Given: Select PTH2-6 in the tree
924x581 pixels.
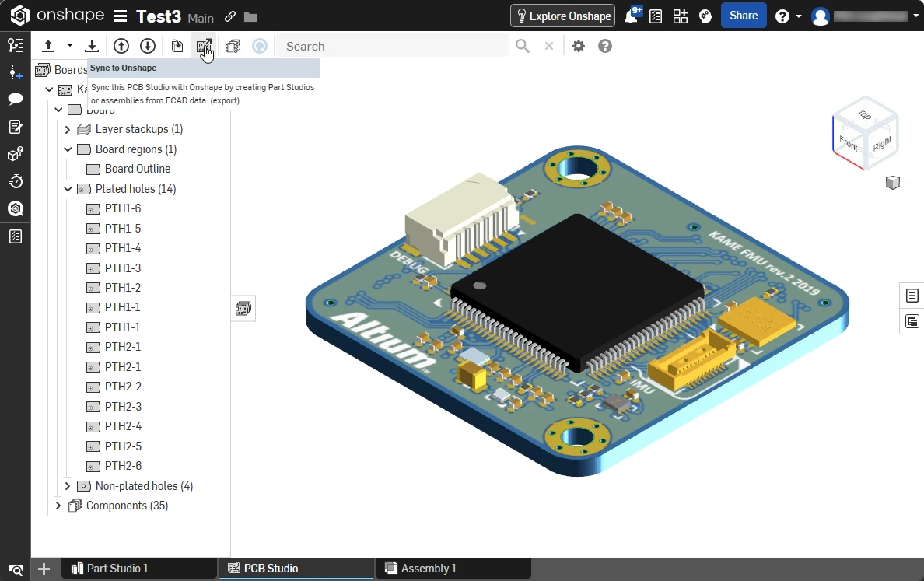Looking at the screenshot, I should pos(123,466).
